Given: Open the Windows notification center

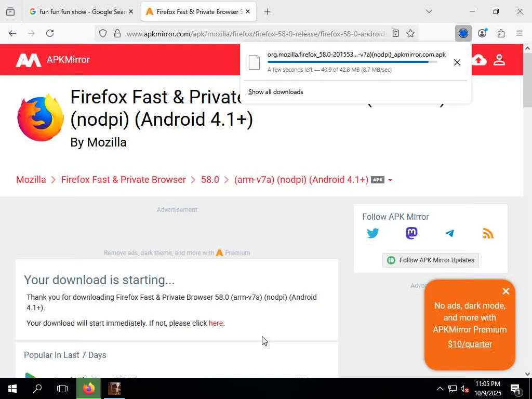Looking at the screenshot, I should [515, 389].
